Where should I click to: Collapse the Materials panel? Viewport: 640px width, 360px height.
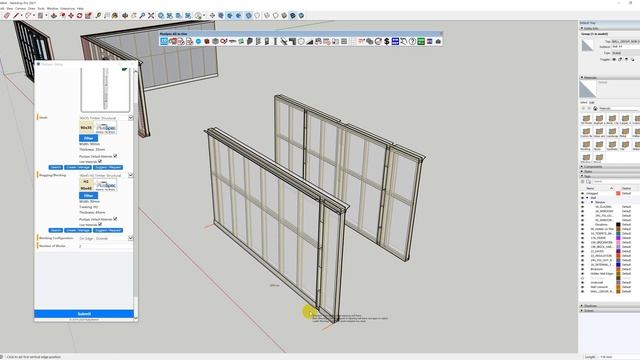click(582, 77)
